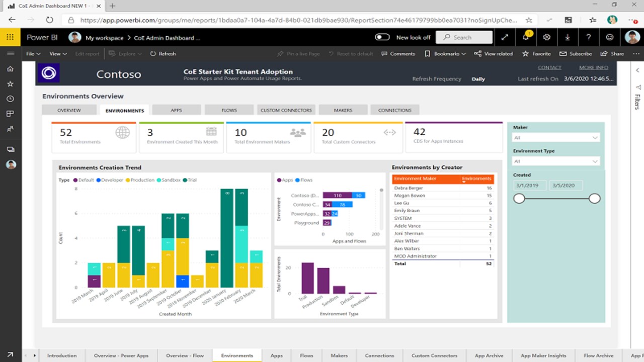Open Favorites star in left sidebar

10,84
